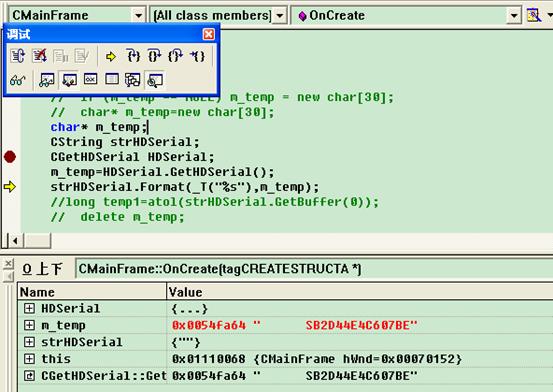
Task: Click the greyed Apply Code Changes icon
Action: pyautogui.click(x=82, y=56)
